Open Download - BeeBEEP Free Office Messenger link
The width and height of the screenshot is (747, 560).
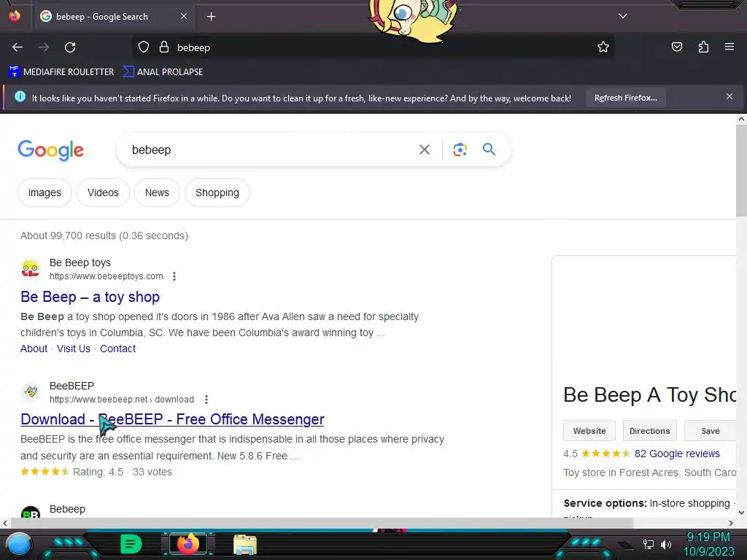click(x=172, y=419)
